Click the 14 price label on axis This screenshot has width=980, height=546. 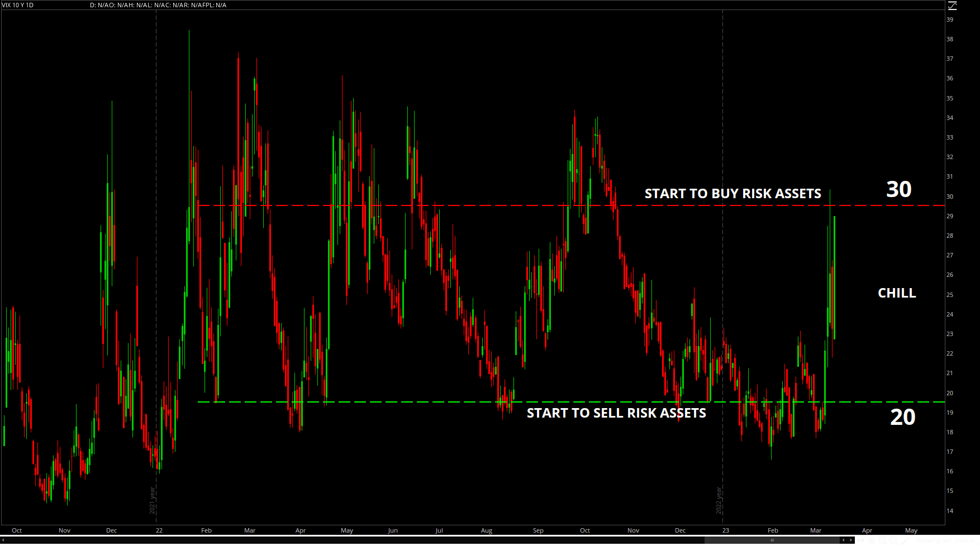click(950, 511)
